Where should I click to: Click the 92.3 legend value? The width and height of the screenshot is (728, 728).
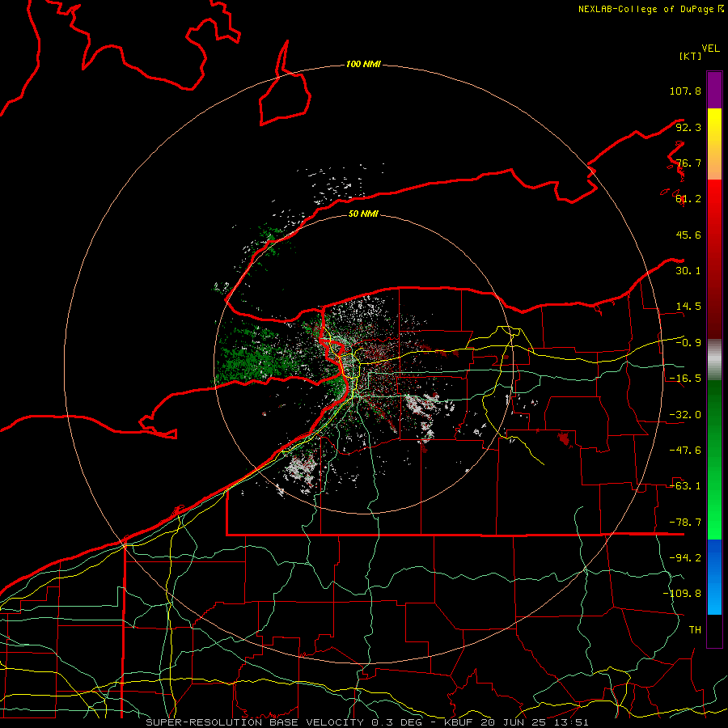pyautogui.click(x=688, y=127)
